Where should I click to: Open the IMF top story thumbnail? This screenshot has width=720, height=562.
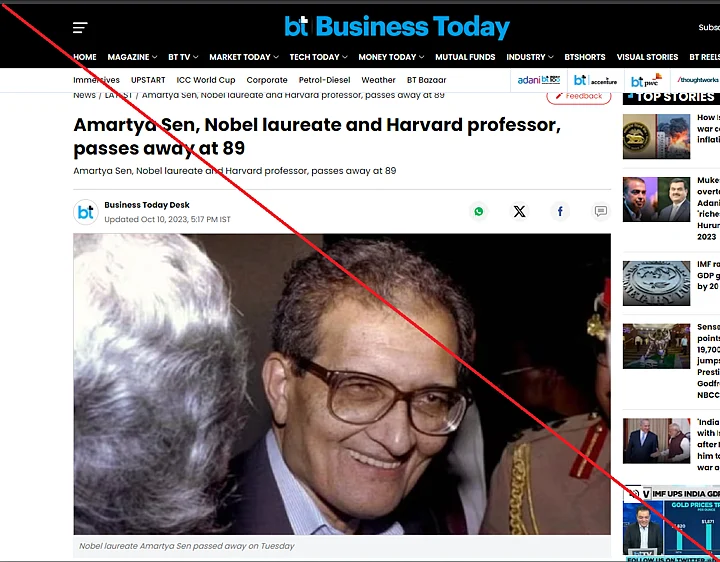tap(656, 283)
